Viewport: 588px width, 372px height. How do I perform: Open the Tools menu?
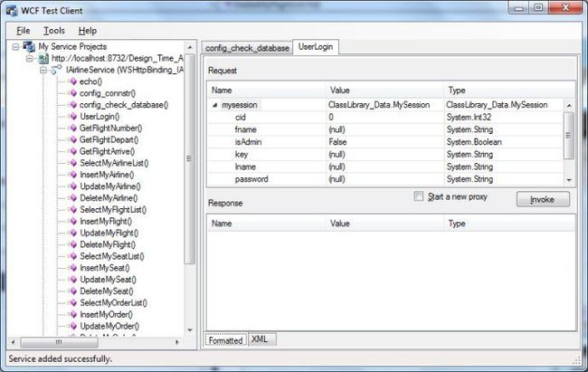point(54,31)
